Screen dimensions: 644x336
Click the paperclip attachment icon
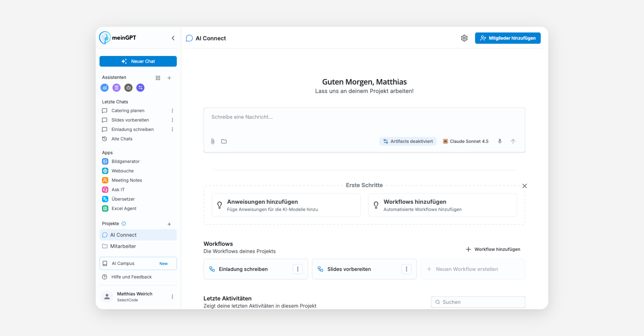click(213, 141)
